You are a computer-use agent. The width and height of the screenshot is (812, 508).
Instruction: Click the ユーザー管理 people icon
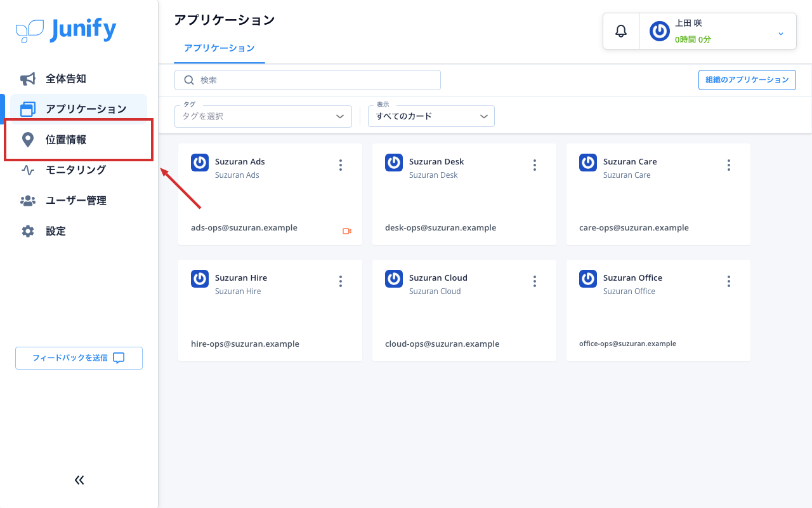pos(28,201)
